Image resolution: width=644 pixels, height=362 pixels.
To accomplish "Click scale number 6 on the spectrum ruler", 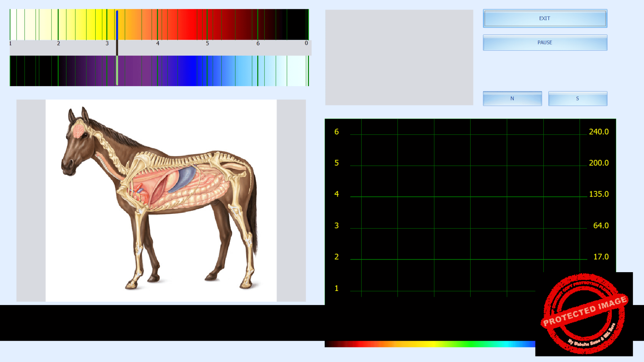I will tap(258, 43).
